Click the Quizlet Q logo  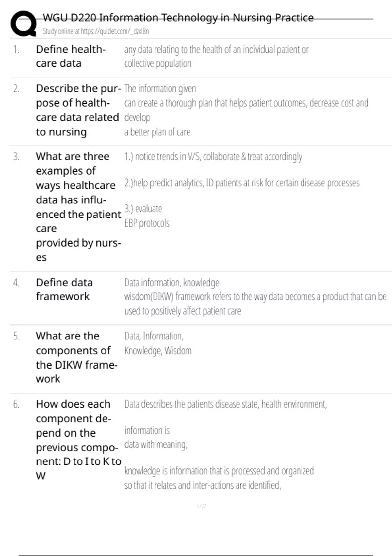coord(24,24)
